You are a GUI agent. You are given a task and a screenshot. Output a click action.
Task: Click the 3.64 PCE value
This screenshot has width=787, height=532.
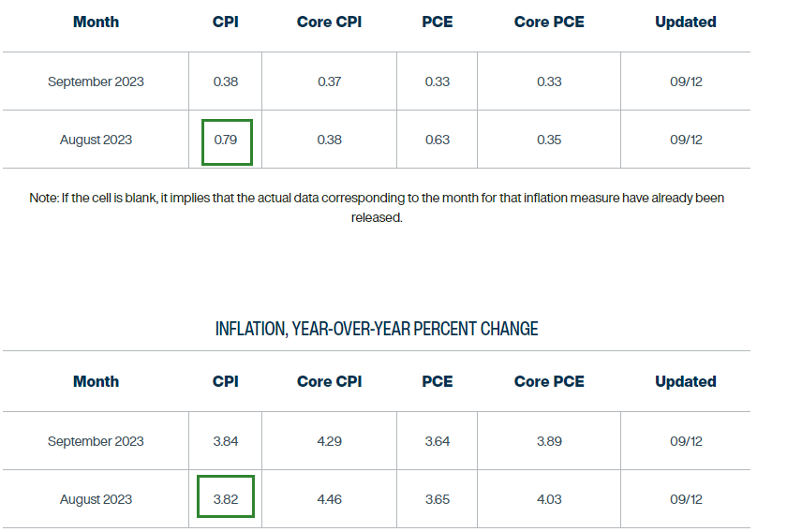point(437,441)
